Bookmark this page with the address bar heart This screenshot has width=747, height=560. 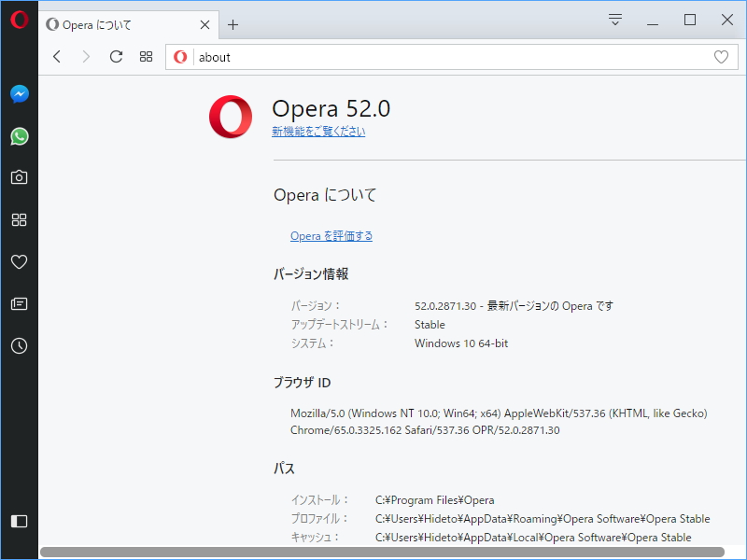click(721, 56)
